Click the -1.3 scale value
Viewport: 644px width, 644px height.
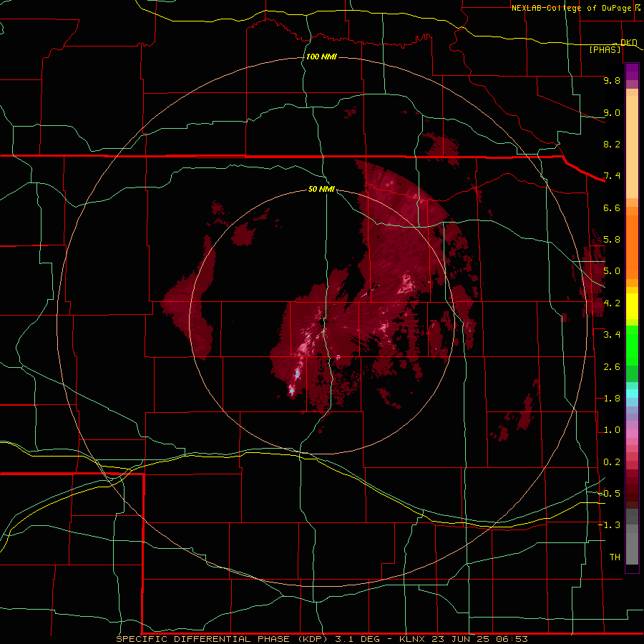[x=610, y=525]
